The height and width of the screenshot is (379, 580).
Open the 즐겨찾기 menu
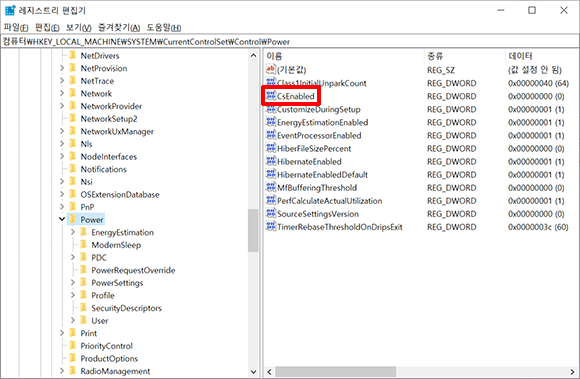[x=119, y=27]
